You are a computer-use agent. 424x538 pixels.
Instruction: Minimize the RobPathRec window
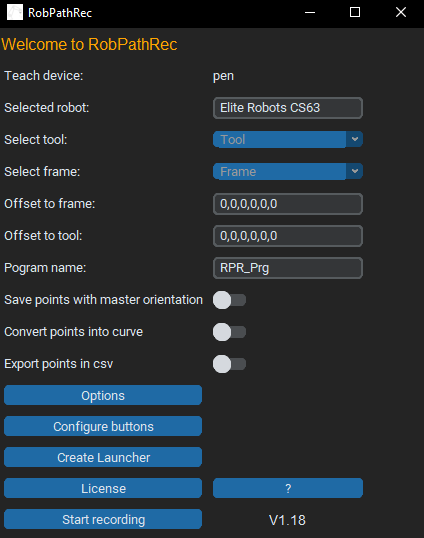click(x=310, y=13)
